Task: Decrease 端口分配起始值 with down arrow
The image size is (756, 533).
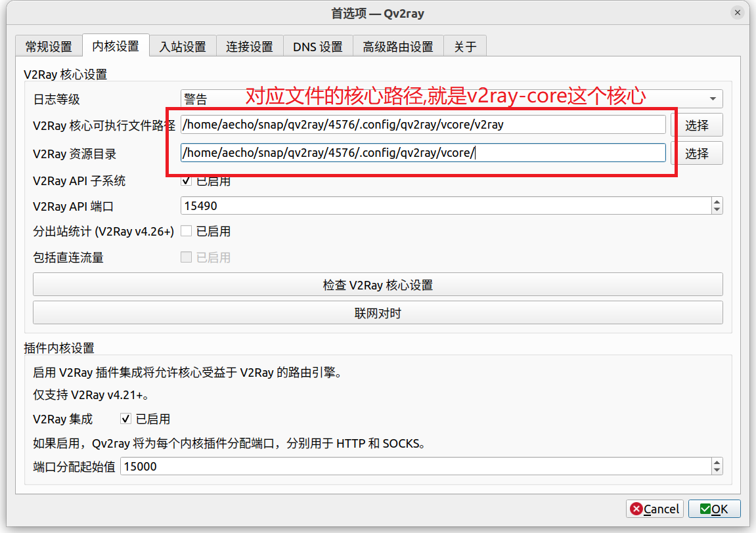Action: click(x=717, y=471)
